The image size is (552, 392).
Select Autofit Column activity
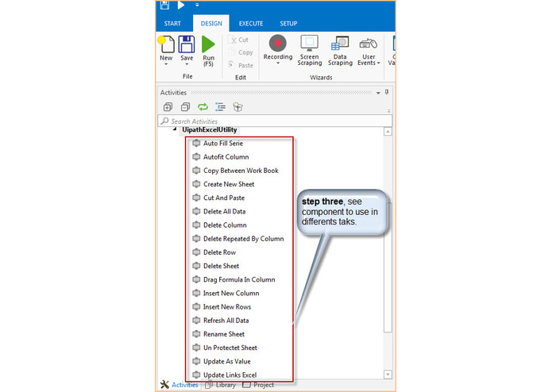click(x=220, y=157)
